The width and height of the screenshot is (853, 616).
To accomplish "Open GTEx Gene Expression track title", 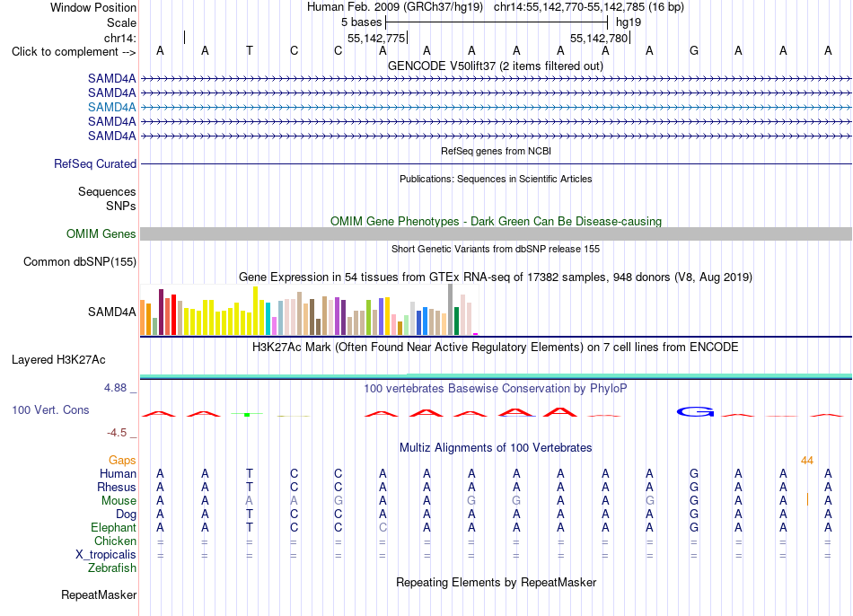I will 496,277.
